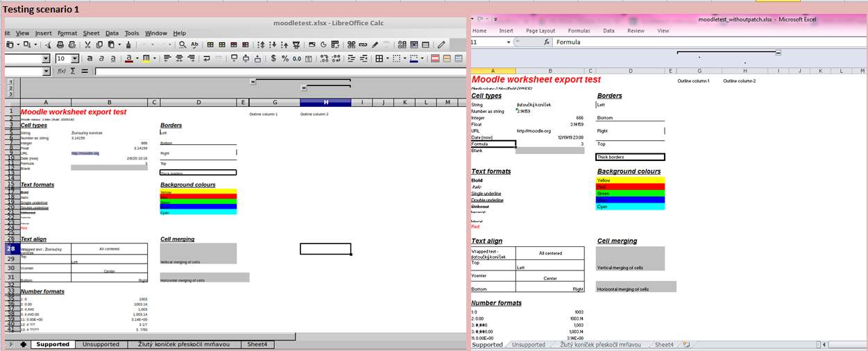The height and width of the screenshot is (351, 868).
Task: Collapse outline group in Excel
Action: pyautogui.click(x=778, y=53)
